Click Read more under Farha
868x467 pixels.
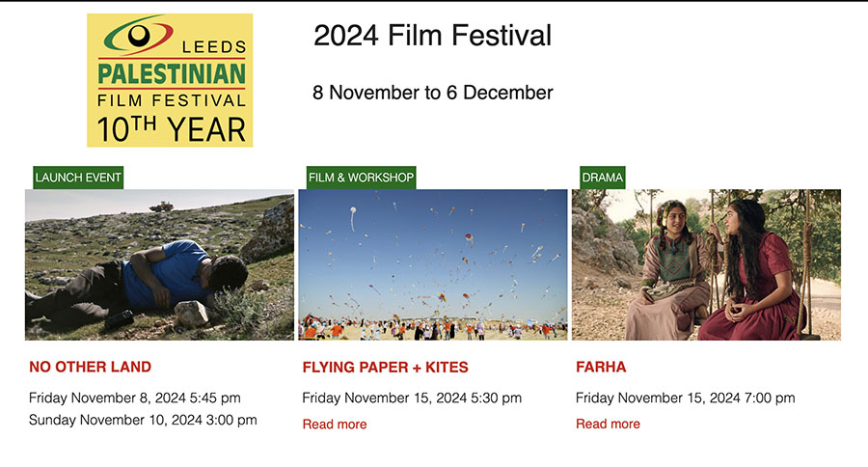pos(608,424)
